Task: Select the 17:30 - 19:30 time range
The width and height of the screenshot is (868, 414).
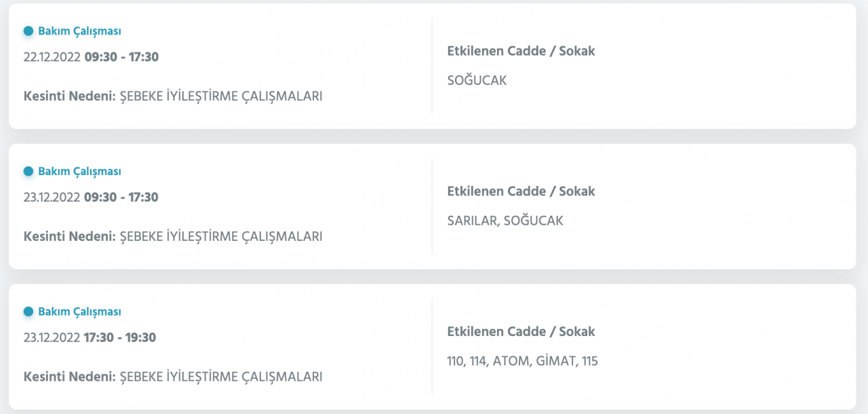Action: pos(120,338)
